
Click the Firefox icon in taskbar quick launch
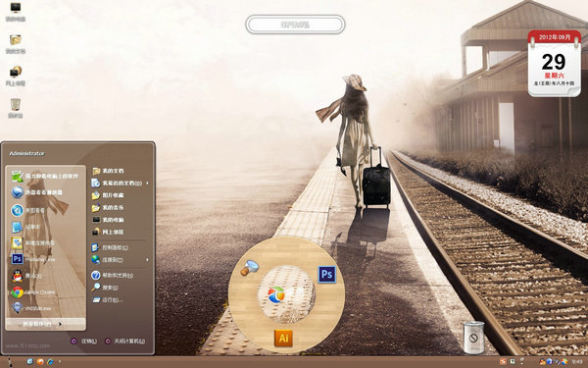[x=40, y=361]
